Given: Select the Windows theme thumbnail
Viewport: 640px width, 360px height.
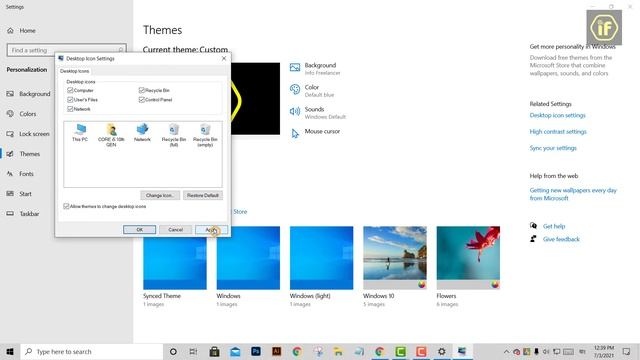Looking at the screenshot, I should (x=248, y=258).
